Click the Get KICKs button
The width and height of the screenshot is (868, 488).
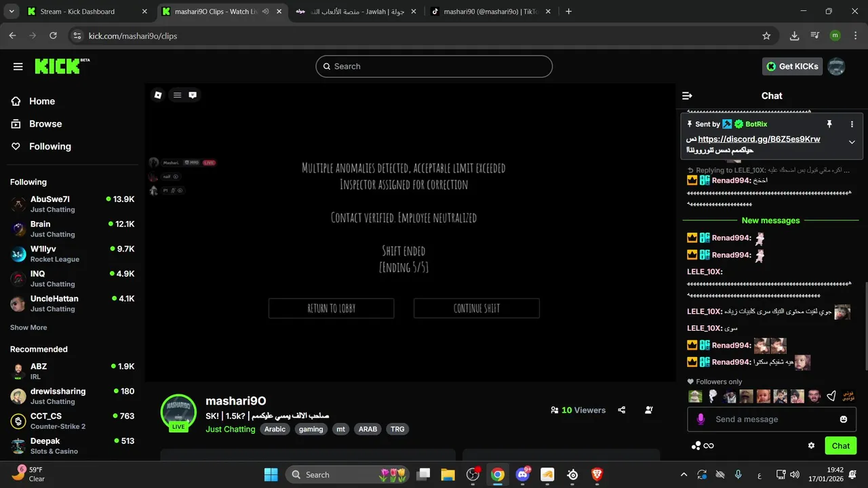792,66
